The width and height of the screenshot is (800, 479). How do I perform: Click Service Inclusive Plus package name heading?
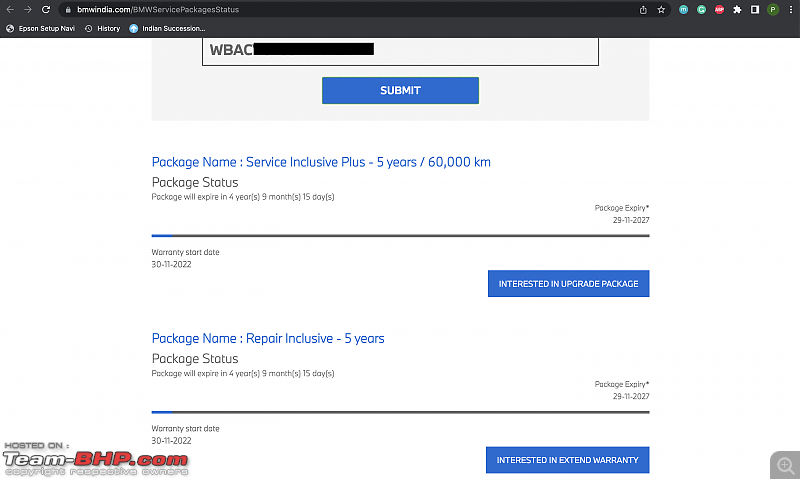[x=321, y=162]
